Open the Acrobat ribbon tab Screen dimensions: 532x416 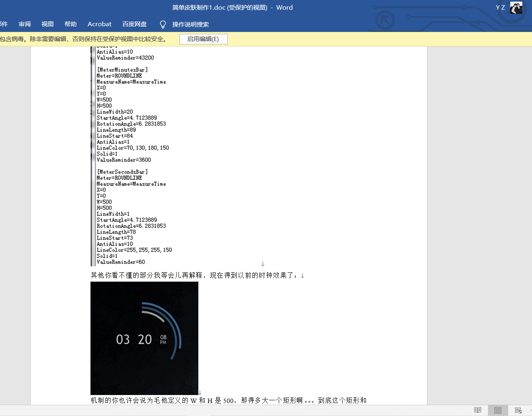[x=99, y=24]
